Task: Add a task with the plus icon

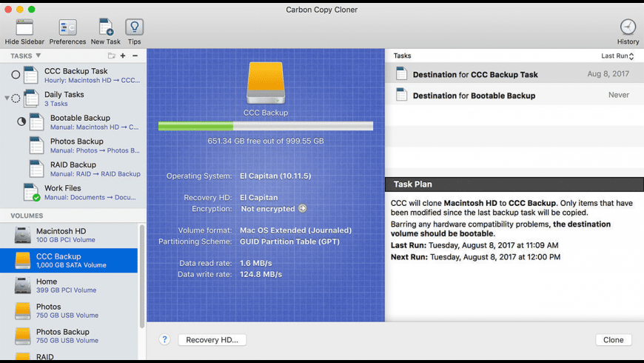Action: click(123, 56)
